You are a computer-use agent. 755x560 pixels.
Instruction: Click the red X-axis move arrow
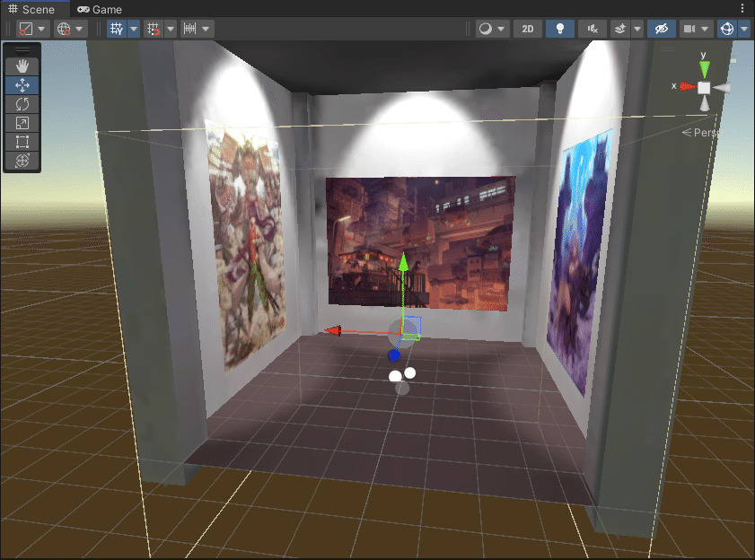333,330
